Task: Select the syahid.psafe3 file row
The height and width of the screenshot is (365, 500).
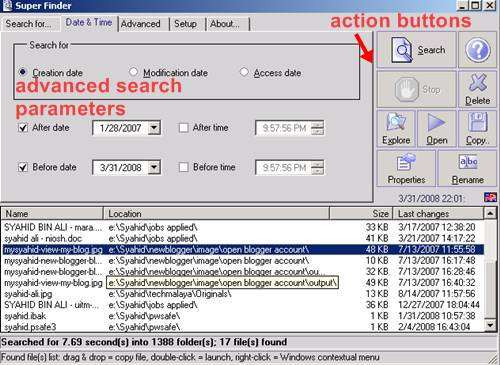Action: pyautogui.click(x=243, y=327)
